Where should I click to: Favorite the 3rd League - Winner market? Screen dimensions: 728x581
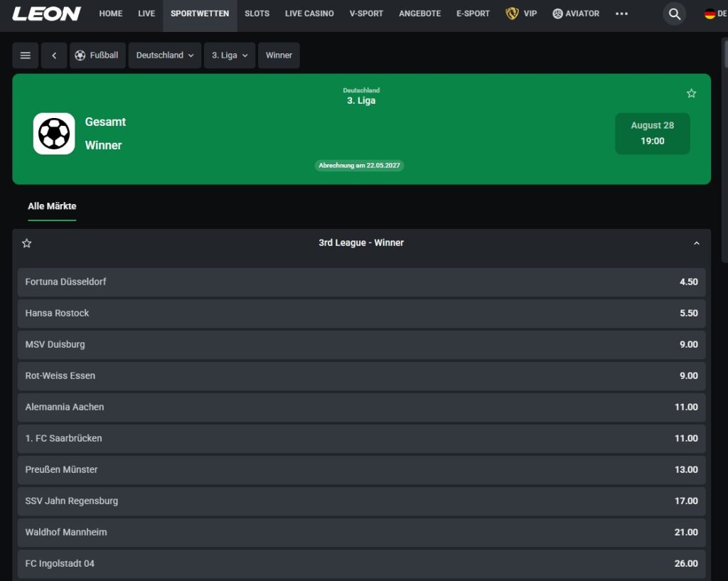point(26,243)
